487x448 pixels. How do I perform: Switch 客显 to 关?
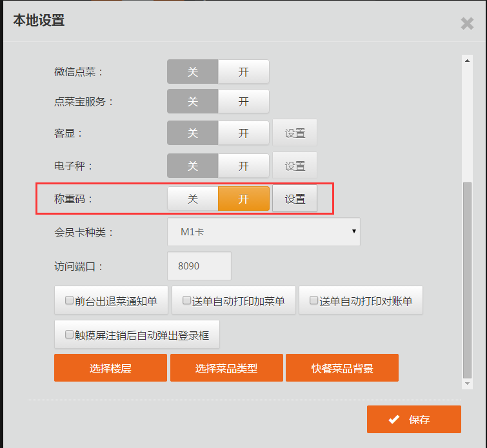[193, 133]
